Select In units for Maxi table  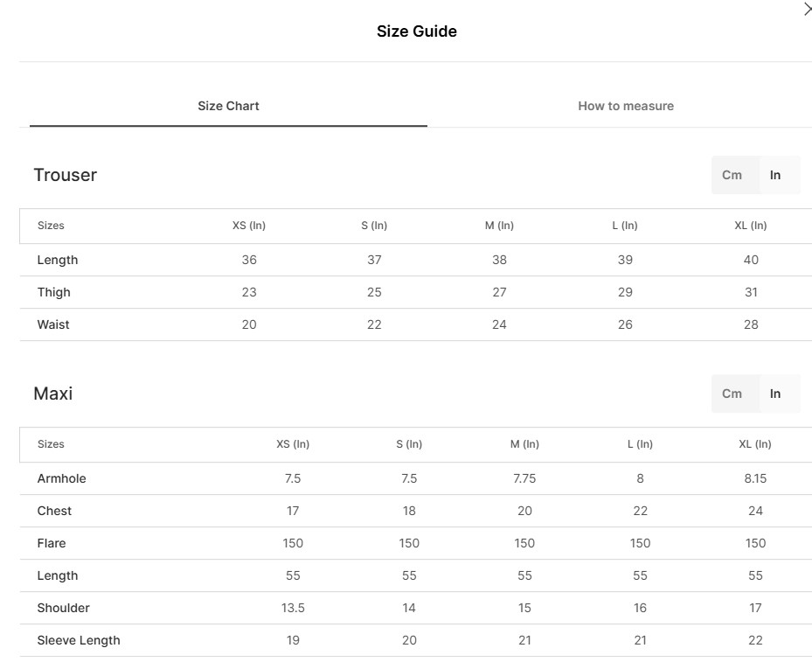774,394
